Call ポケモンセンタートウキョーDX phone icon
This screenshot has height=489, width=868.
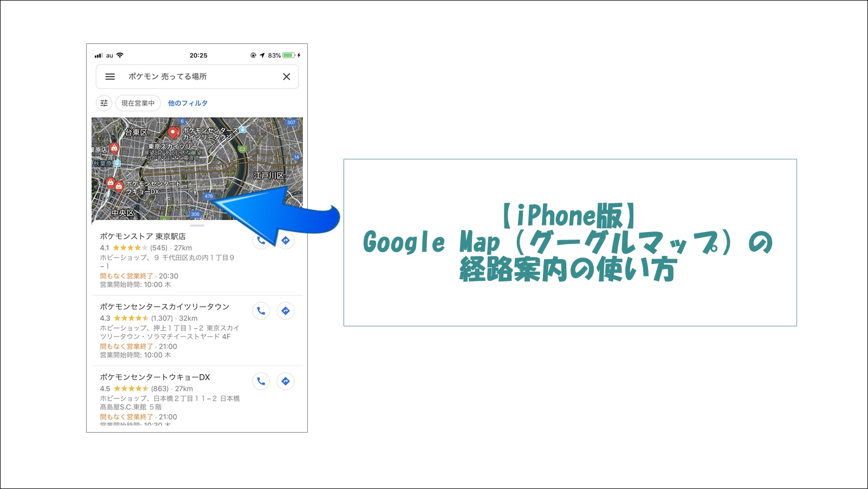click(261, 381)
